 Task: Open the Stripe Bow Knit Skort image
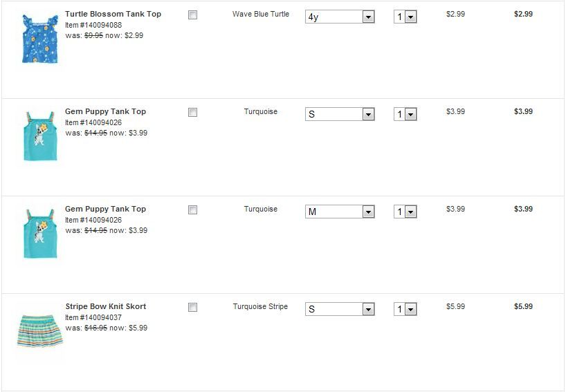click(x=39, y=330)
